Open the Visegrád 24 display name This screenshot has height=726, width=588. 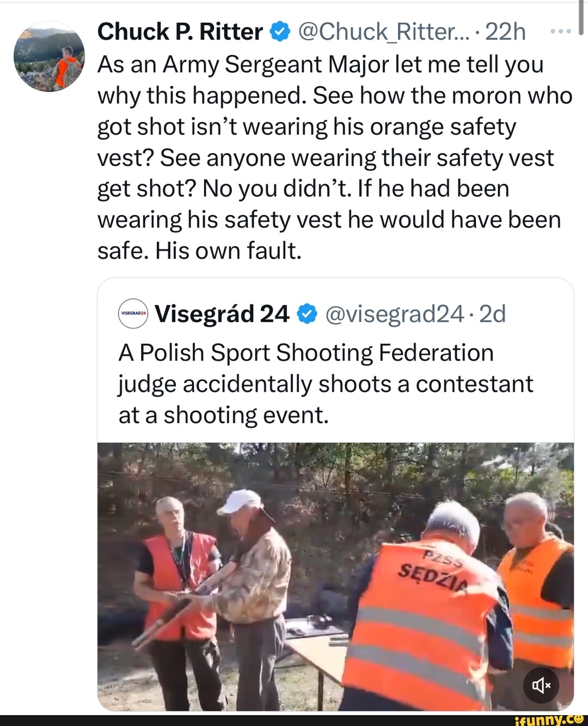(222, 314)
